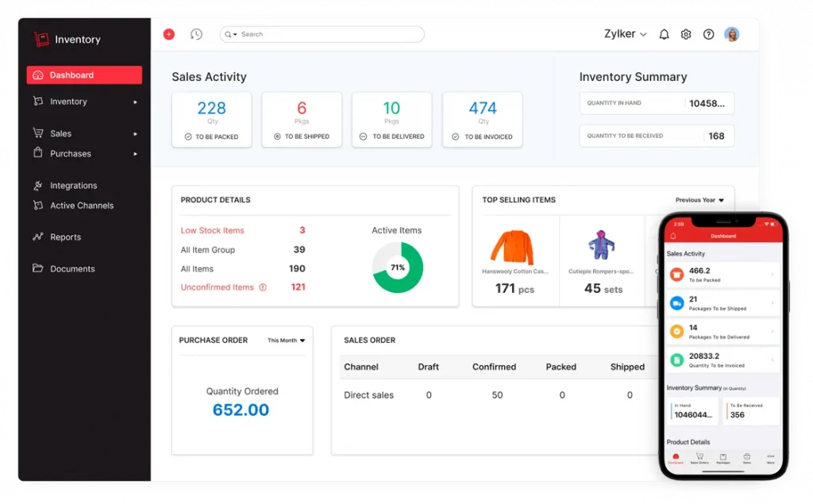Click the help question-mark icon
This screenshot has width=813, height=504.
(x=708, y=34)
